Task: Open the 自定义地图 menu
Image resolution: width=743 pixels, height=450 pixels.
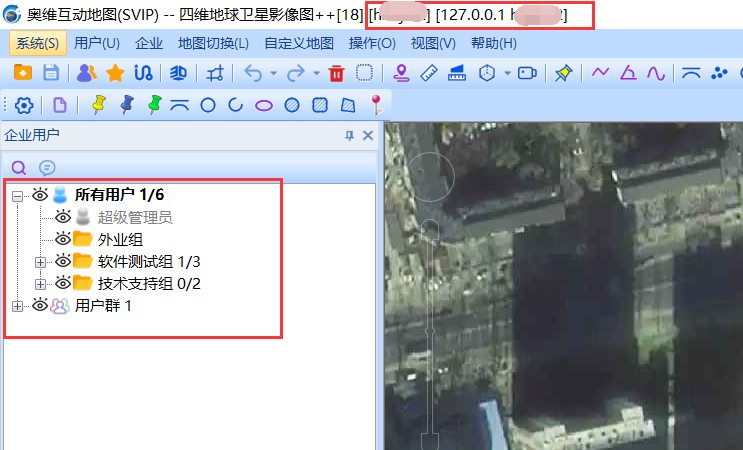Action: click(299, 43)
